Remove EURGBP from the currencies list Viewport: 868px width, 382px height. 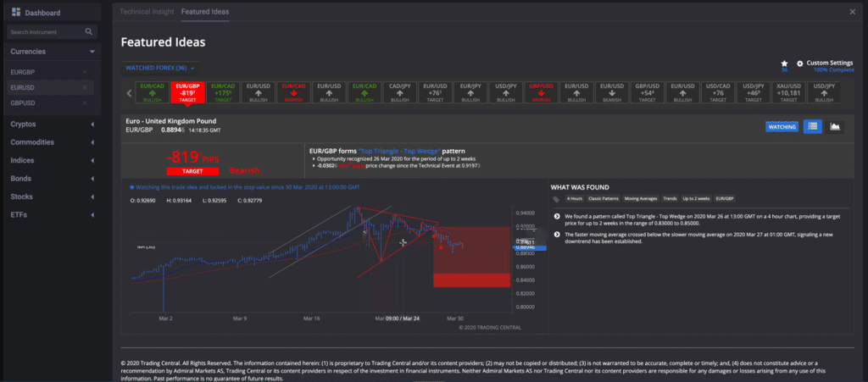(x=85, y=72)
